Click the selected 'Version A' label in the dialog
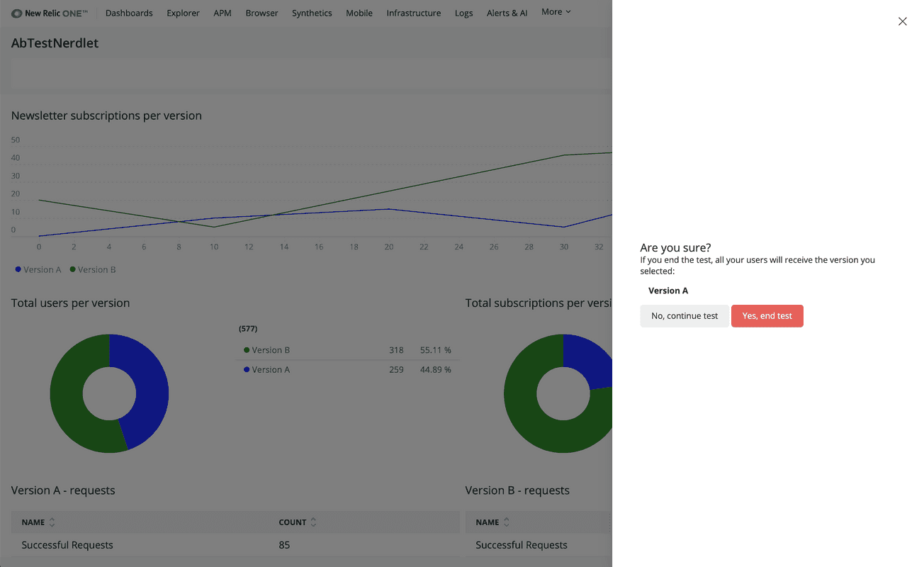Screen dimensions: 924x567 (668, 291)
